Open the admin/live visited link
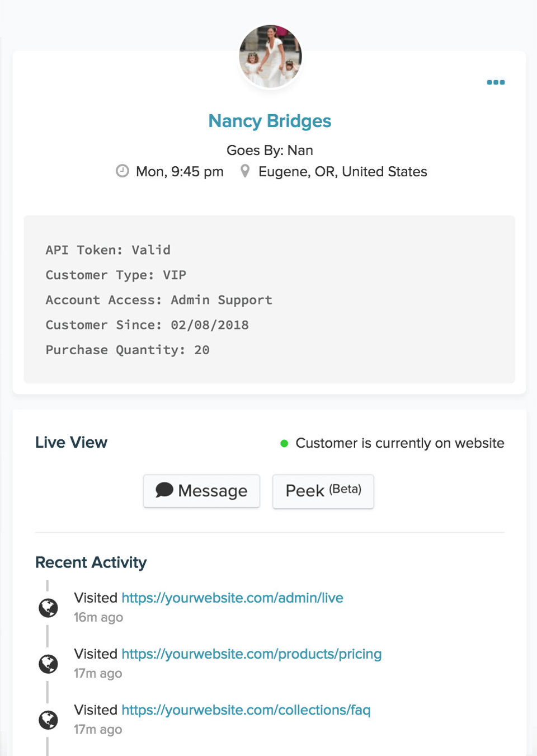Screen dimensions: 537x756 pos(232,598)
